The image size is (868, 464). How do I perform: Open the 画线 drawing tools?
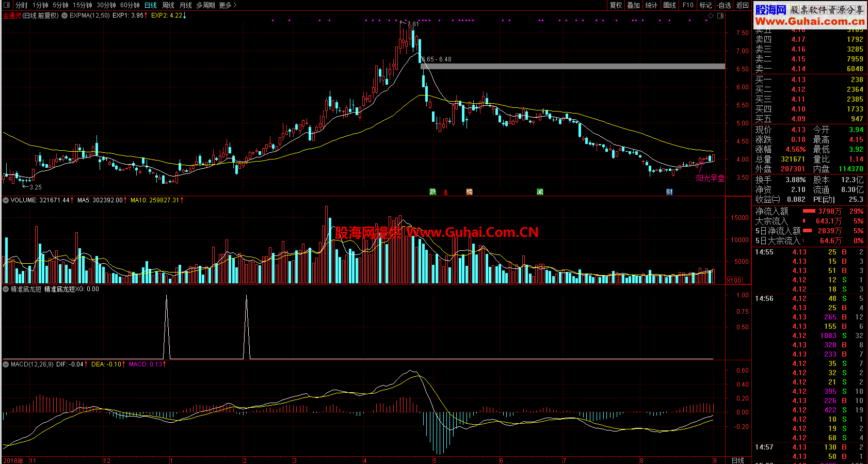669,5
